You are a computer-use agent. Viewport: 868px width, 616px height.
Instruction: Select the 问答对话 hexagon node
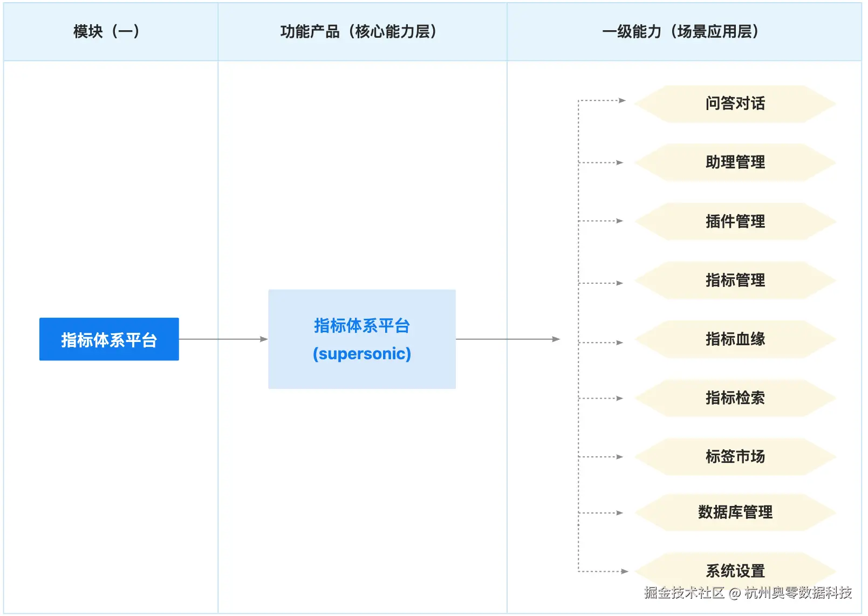(x=736, y=103)
